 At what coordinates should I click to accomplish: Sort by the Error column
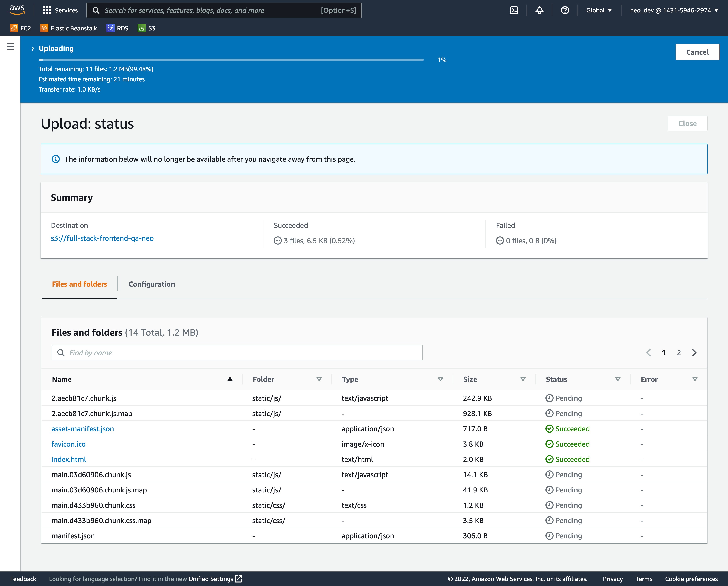(669, 379)
